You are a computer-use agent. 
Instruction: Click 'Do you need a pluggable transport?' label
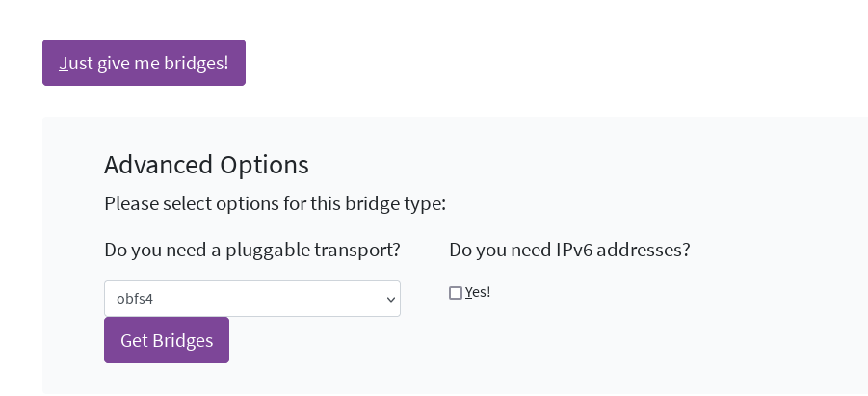click(251, 251)
